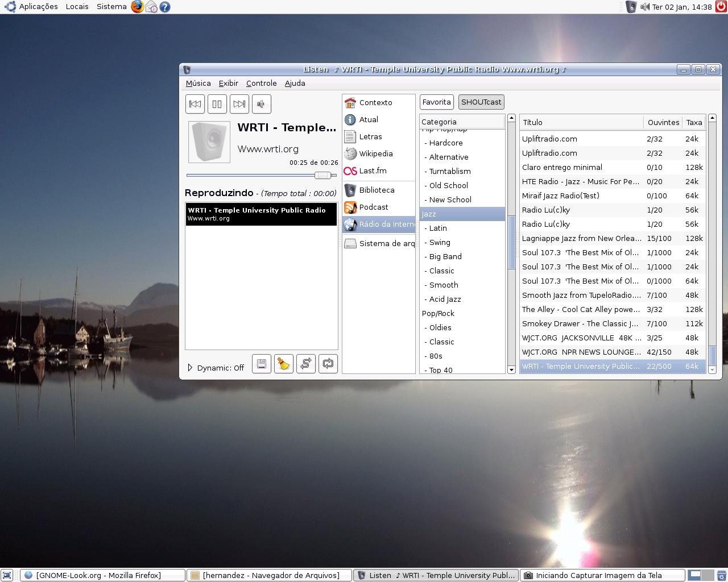Viewport: 728px width, 582px height.
Task: Open the Controle menu
Action: 262,83
